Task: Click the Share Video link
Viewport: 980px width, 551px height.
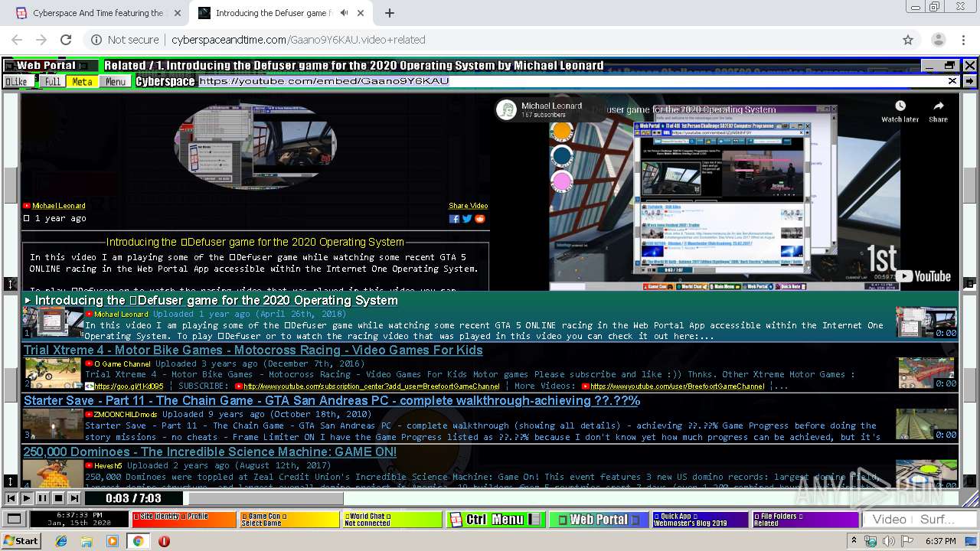Action: (468, 206)
